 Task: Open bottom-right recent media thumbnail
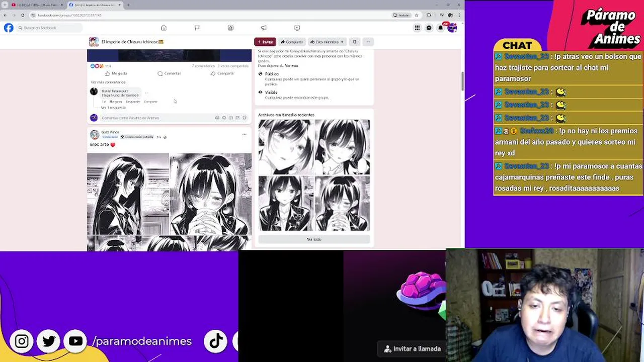343,204
